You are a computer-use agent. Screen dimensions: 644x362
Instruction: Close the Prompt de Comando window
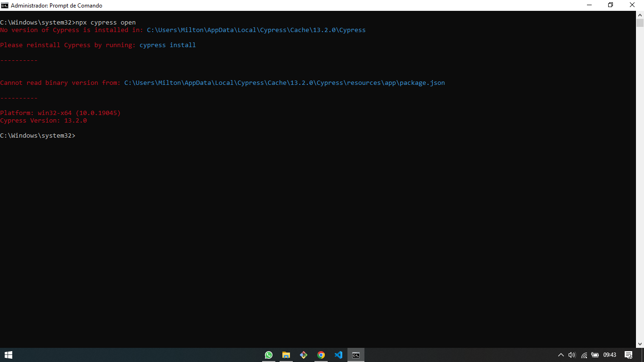pos(633,5)
